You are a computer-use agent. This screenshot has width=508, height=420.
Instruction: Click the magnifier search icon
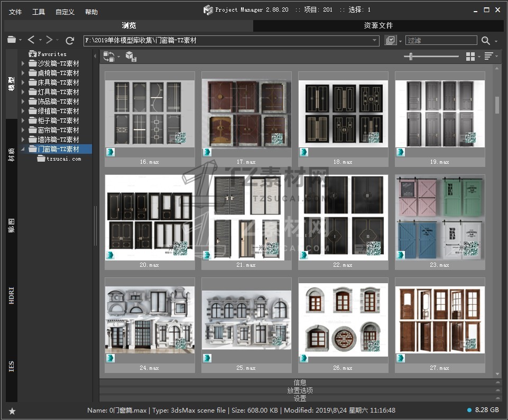[x=485, y=40]
